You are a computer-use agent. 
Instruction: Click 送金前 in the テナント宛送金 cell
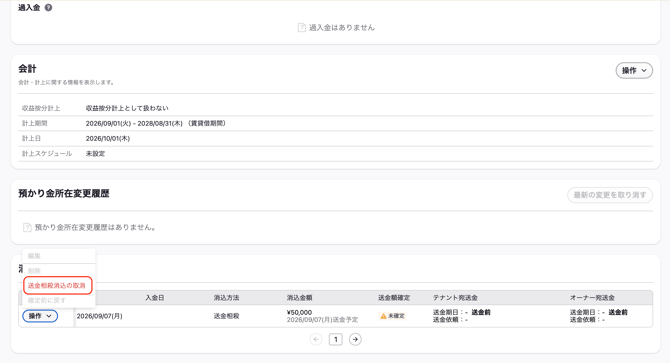click(x=481, y=312)
